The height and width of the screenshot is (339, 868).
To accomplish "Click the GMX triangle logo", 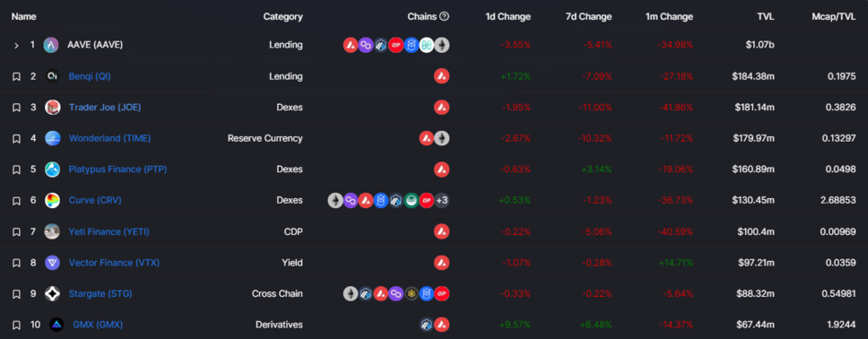I will coord(56,325).
